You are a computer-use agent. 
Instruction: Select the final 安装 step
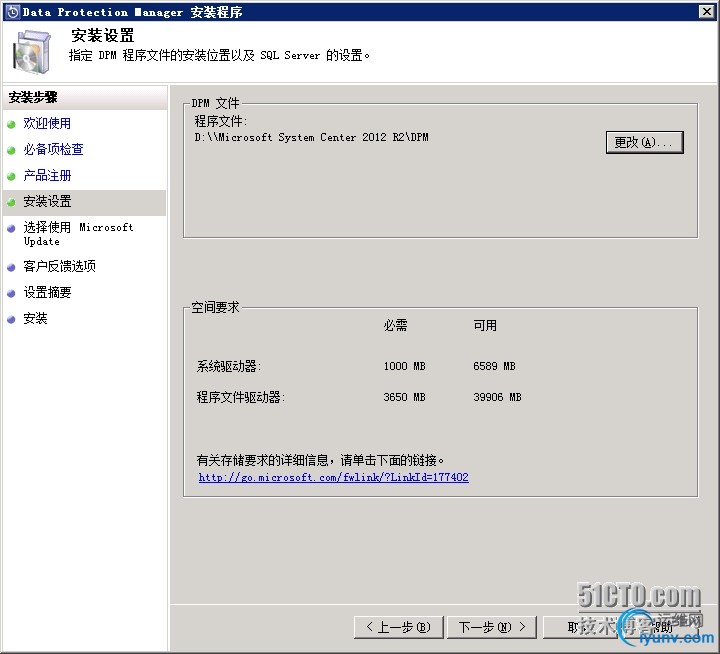pos(35,319)
